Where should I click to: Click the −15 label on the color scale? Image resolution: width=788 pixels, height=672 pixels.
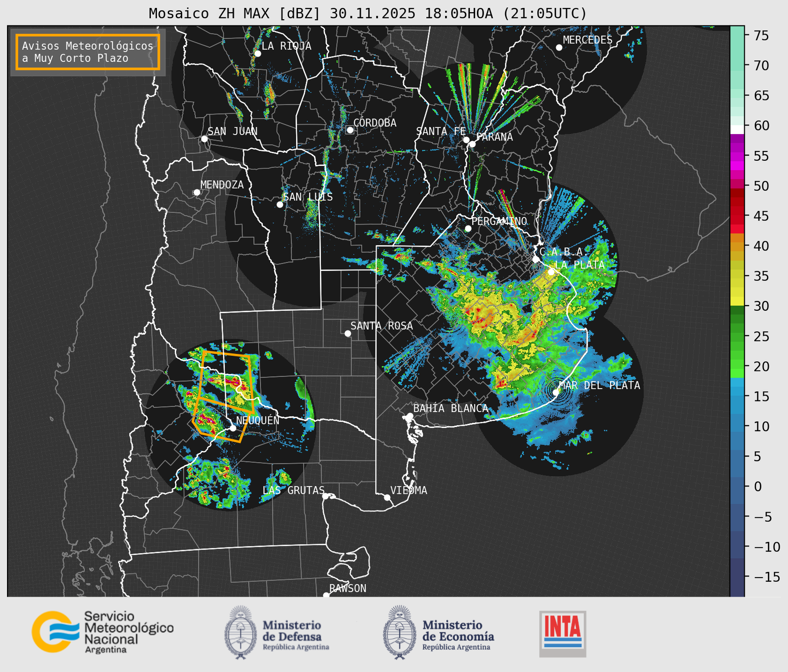coord(767,577)
